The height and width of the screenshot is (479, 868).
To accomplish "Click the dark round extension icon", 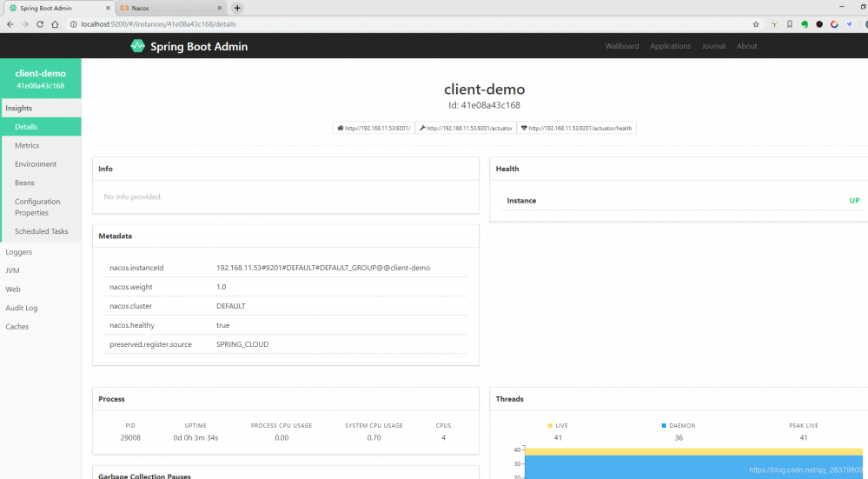I will 819,24.
